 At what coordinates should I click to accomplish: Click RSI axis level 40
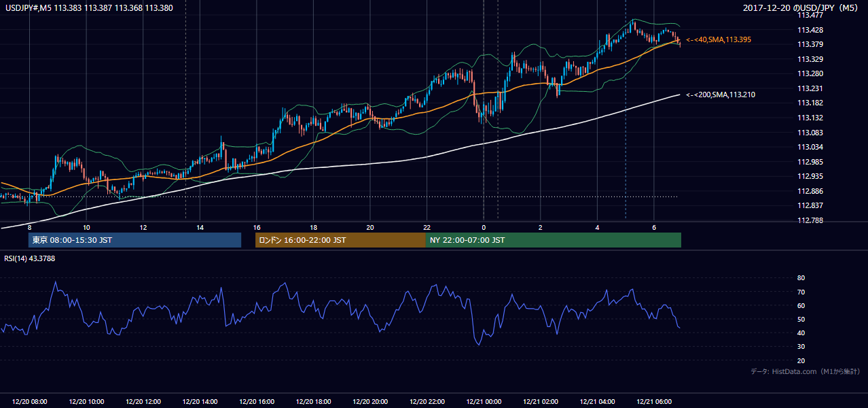[x=801, y=333]
